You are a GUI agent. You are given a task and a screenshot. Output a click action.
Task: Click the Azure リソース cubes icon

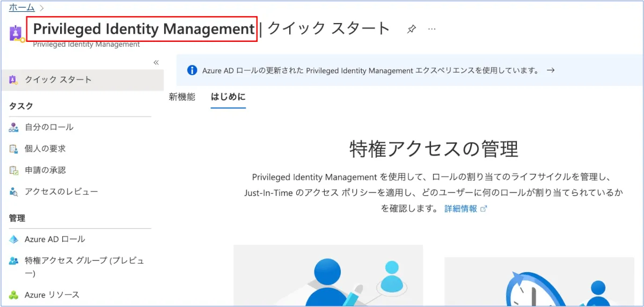(x=13, y=295)
